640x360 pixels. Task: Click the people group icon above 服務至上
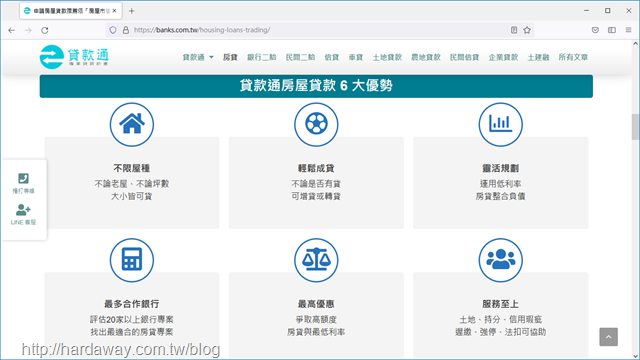click(501, 260)
